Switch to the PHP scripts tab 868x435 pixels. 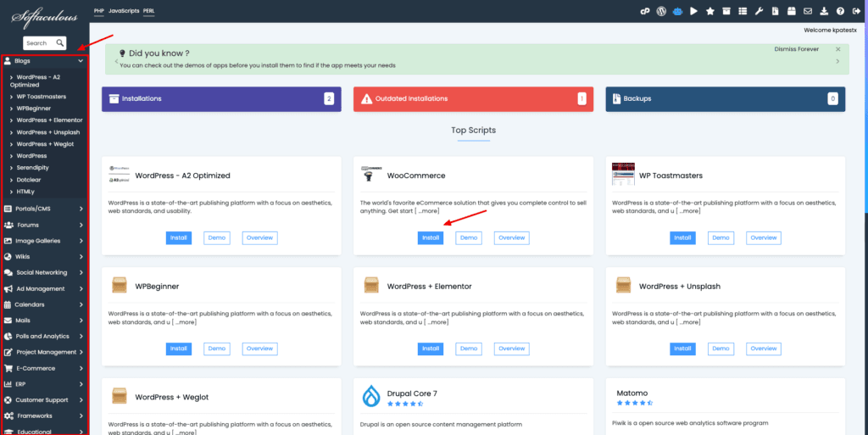point(99,10)
